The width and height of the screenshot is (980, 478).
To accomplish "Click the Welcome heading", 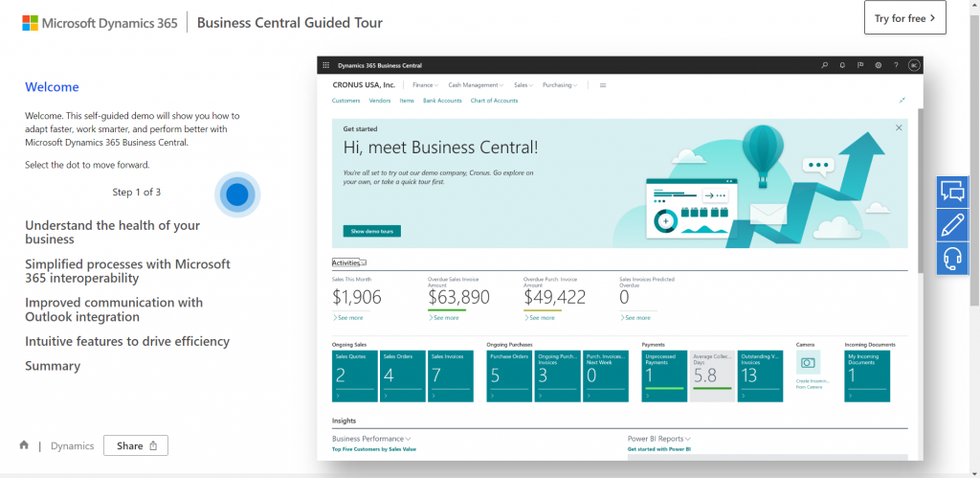I will 52,87.
